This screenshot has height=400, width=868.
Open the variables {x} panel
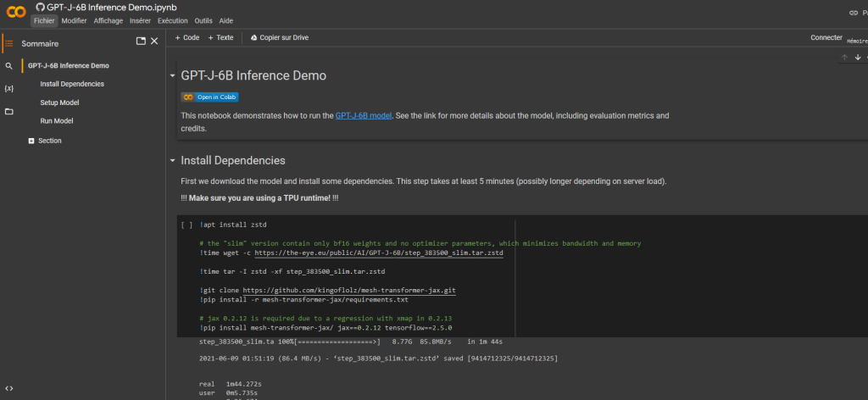(8, 88)
